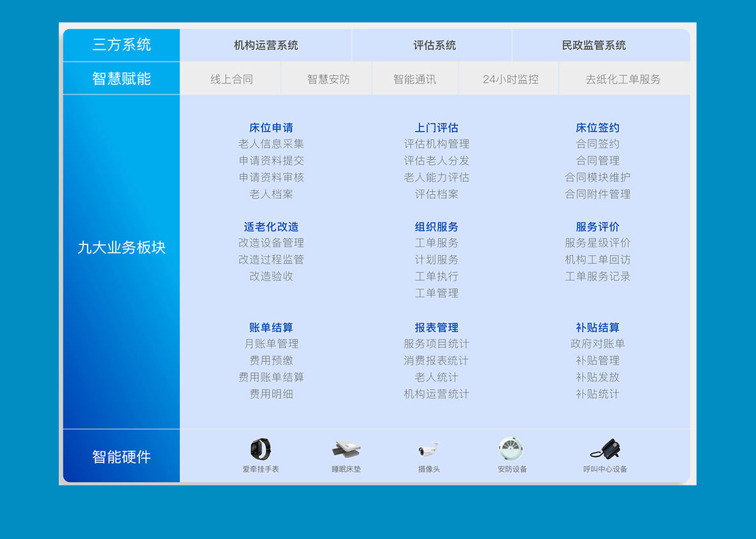Click the 九大业务板块 side panel label
Screen dimensions: 756x539
tap(121, 248)
